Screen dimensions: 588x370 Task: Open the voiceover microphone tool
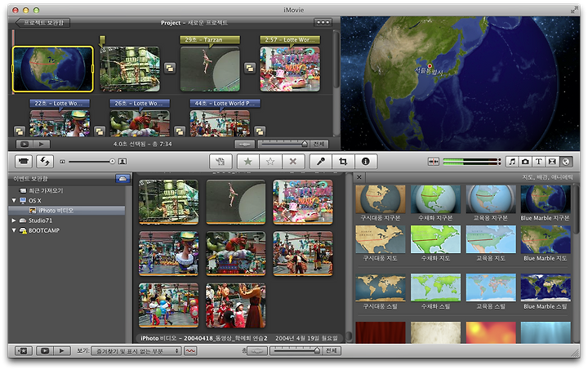321,161
